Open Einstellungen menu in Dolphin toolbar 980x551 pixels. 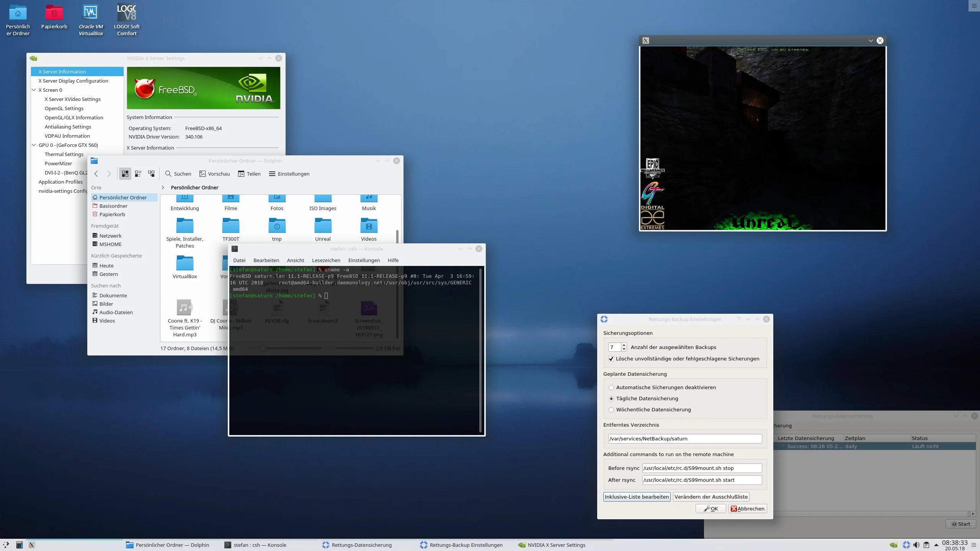point(289,174)
